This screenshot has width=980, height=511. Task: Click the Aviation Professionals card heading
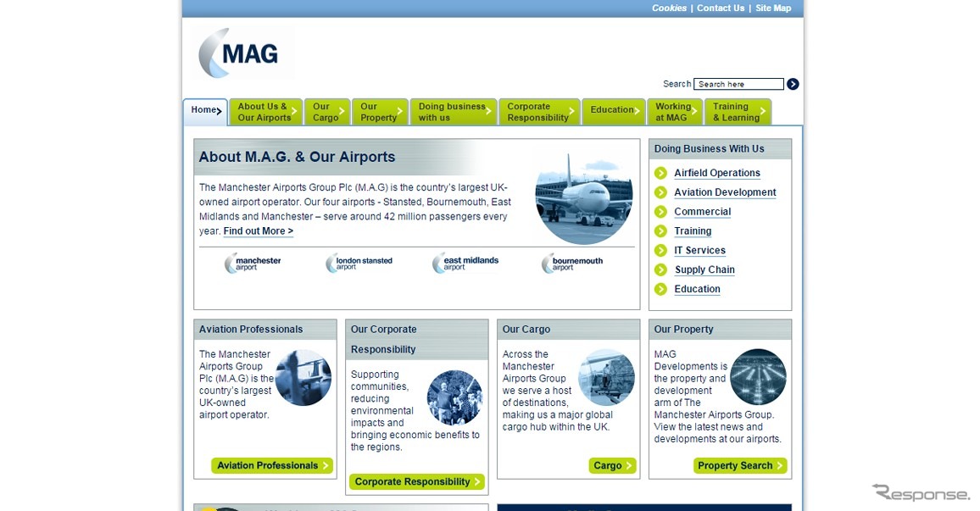tap(251, 329)
